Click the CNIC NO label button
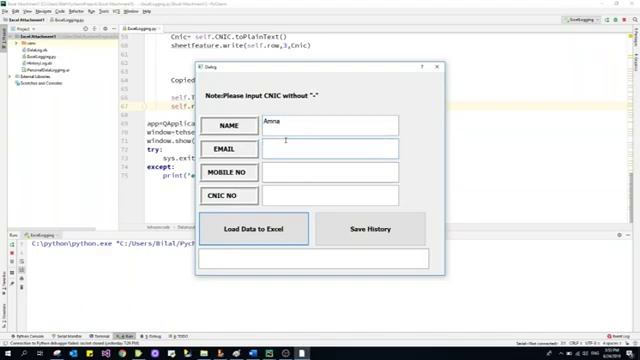This screenshot has height=360, width=640. (x=229, y=196)
